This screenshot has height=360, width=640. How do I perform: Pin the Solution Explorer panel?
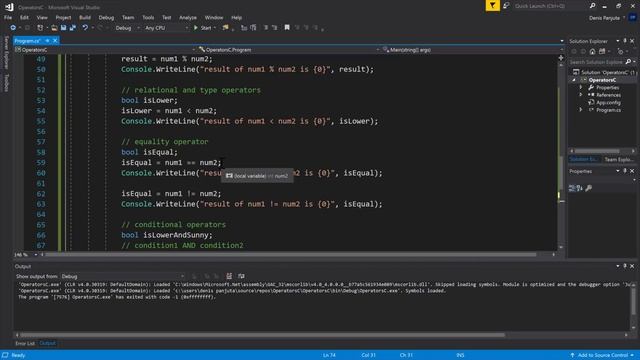tap(625, 41)
